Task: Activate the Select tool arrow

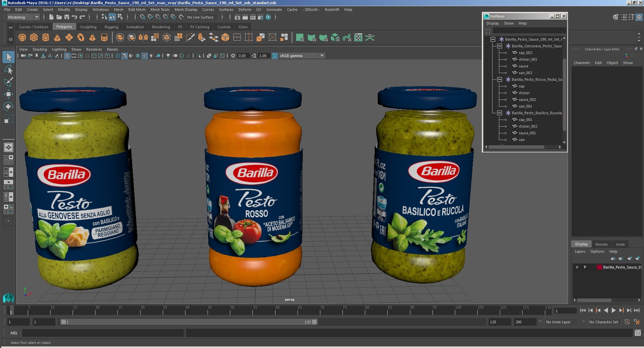Action: [9, 57]
